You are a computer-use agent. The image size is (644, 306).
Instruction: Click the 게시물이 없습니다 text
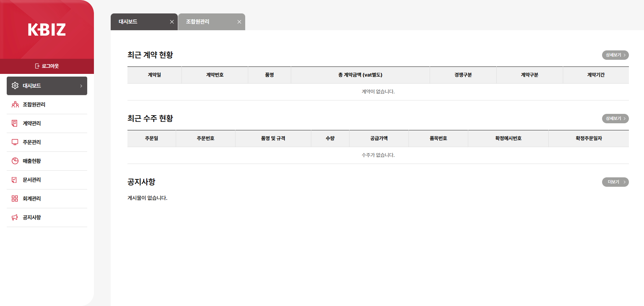tap(147, 198)
